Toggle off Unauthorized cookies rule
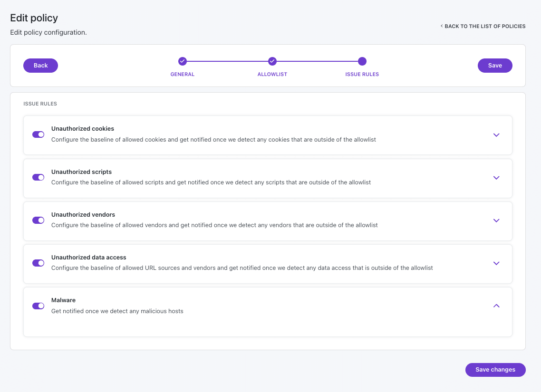This screenshot has width=541, height=392. click(x=39, y=134)
